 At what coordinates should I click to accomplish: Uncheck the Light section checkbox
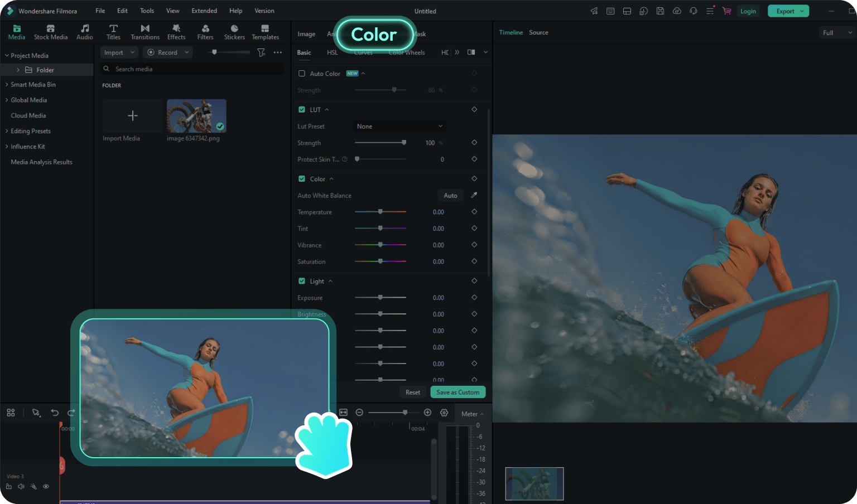(302, 282)
